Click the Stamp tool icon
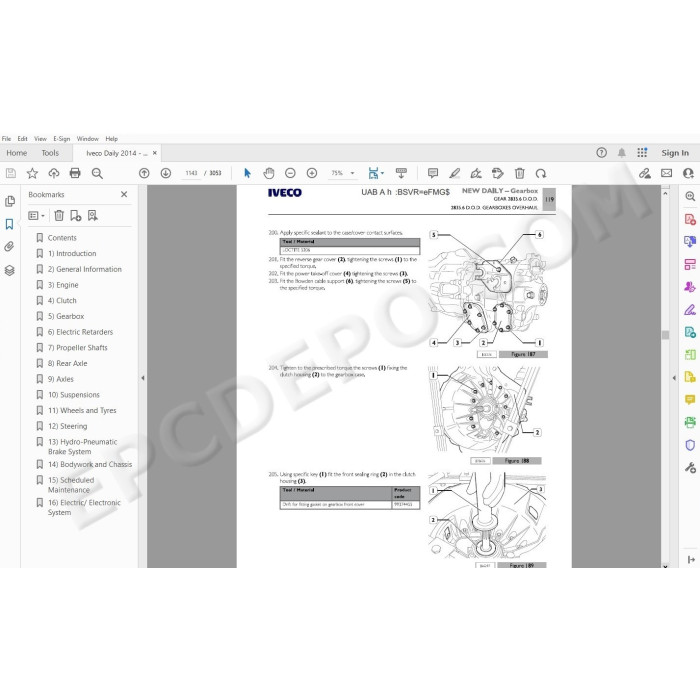This screenshot has height=700, width=700. point(497,173)
